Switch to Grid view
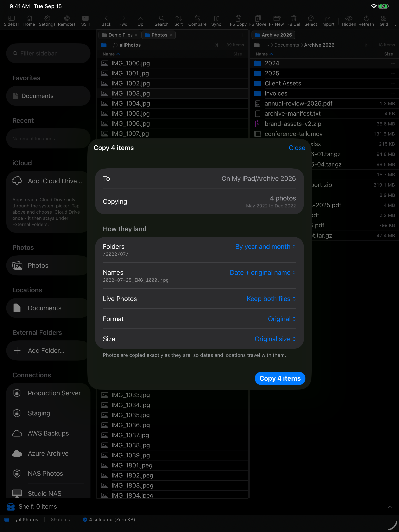This screenshot has height=532, width=399. pyautogui.click(x=384, y=21)
